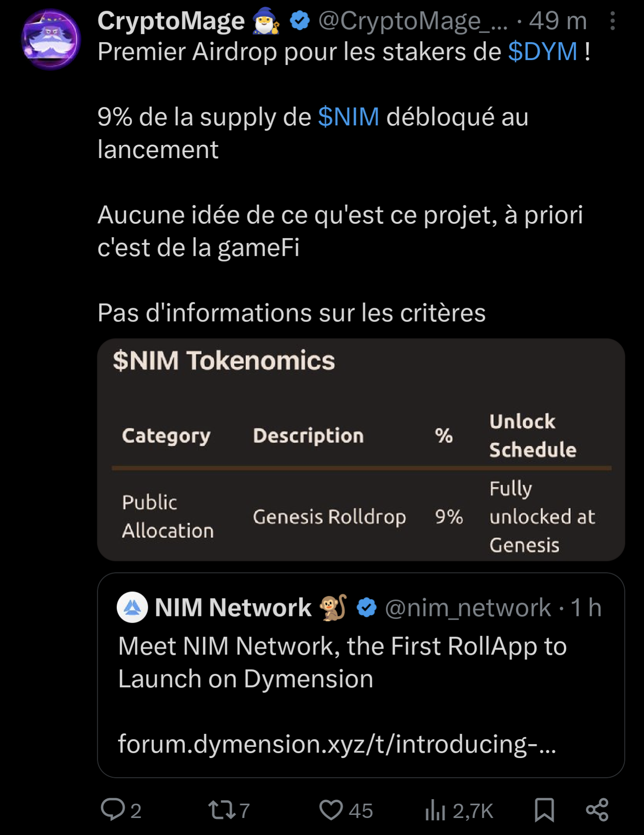Open the three-dot more options menu

[612, 21]
